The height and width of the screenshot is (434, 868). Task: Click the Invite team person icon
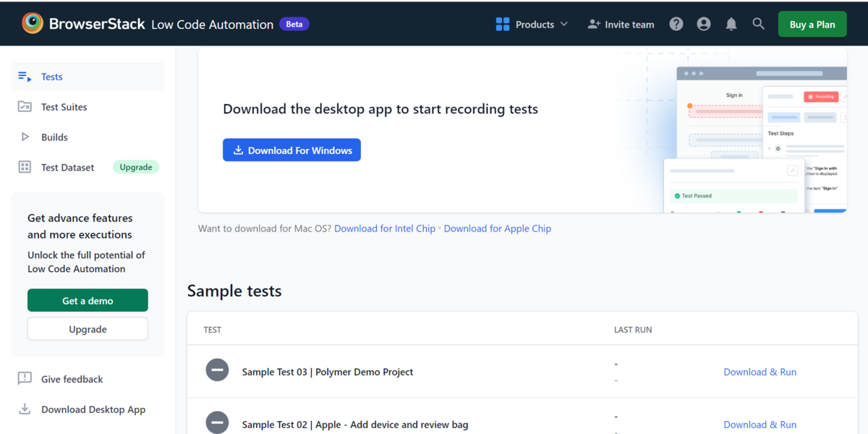594,24
